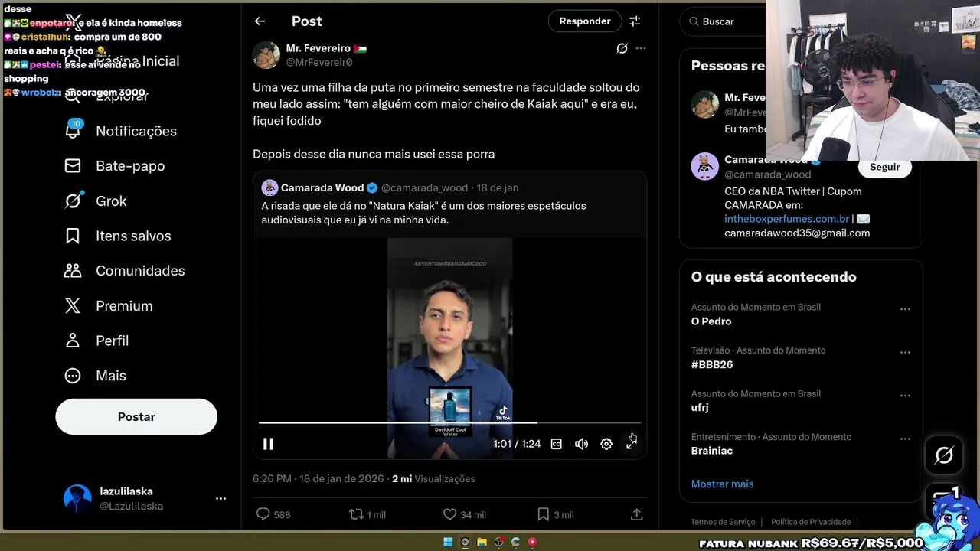
Task: Open video settings gear icon
Action: point(606,444)
